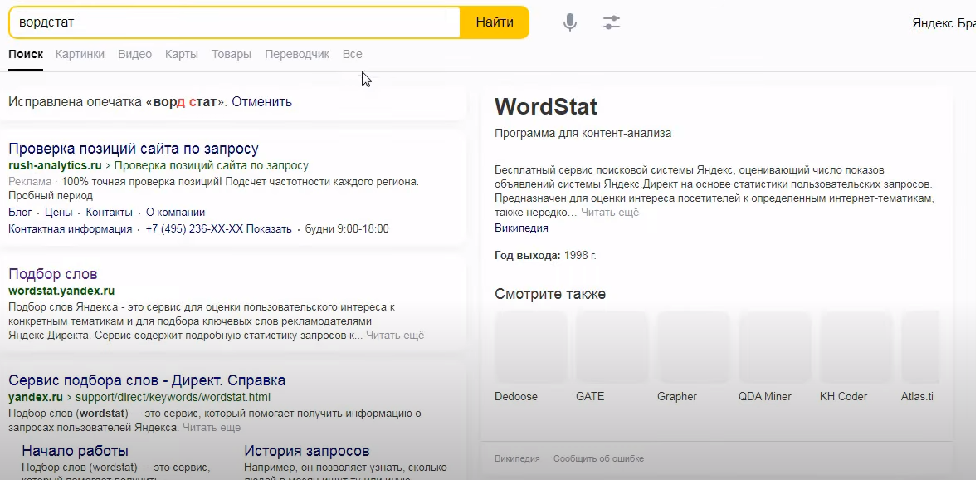Click the search field containing вордстат
The image size is (980, 480).
[x=232, y=22]
